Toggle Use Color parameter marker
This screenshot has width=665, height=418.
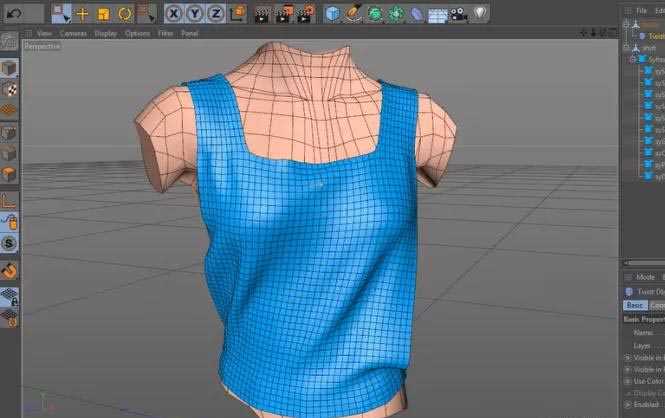(628, 382)
